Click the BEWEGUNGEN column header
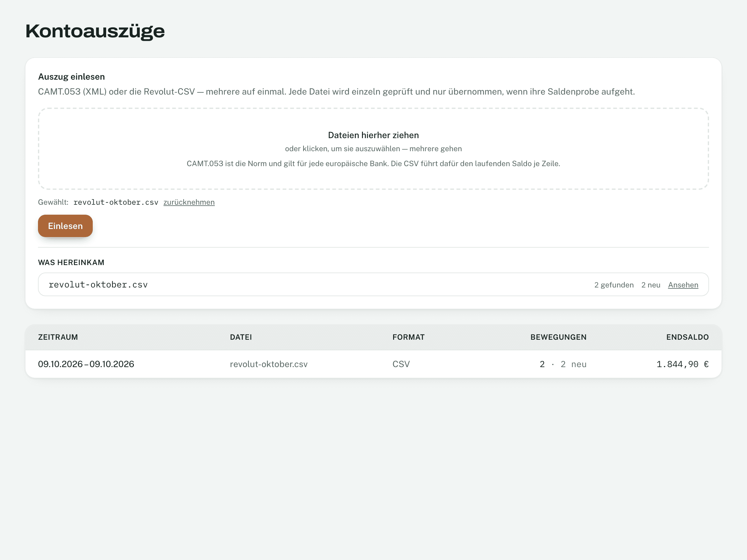 tap(559, 337)
